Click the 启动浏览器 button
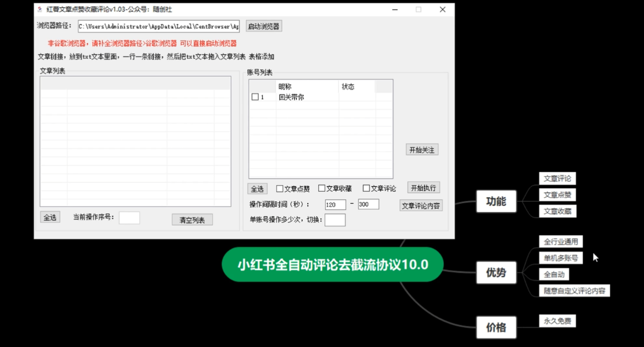 264,26
